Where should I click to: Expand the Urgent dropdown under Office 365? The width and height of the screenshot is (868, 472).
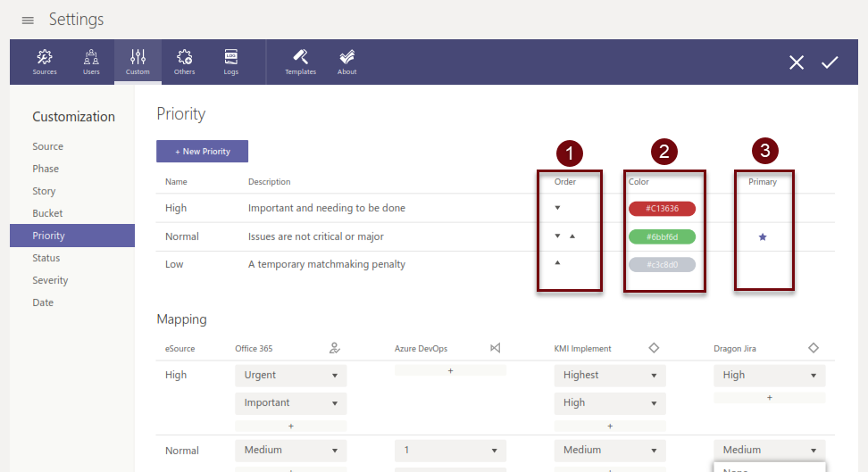point(290,376)
